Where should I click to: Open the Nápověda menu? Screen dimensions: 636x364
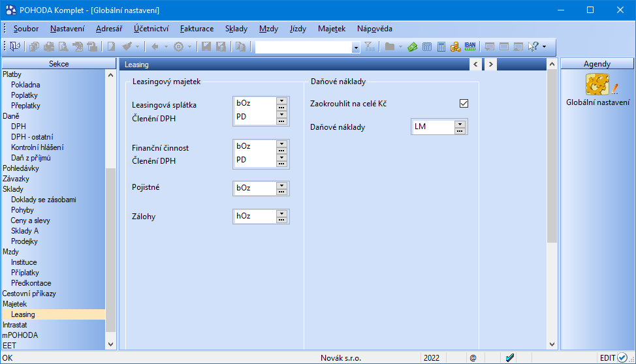pos(374,29)
